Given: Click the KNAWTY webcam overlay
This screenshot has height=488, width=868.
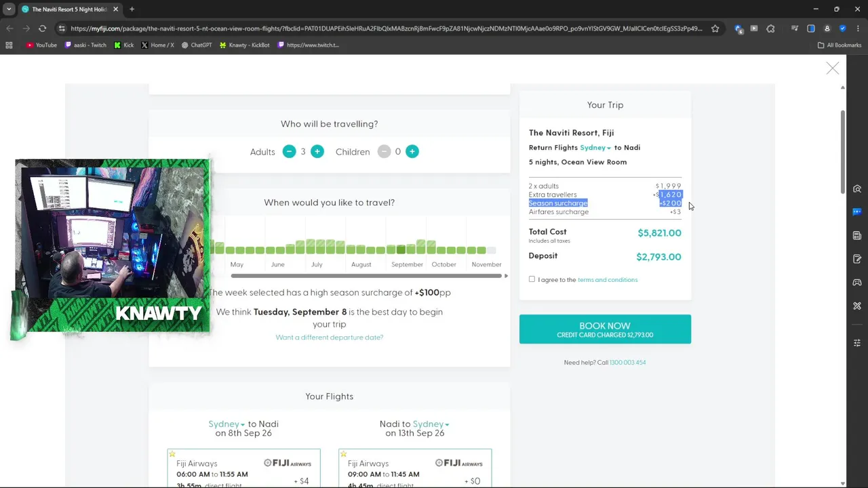Looking at the screenshot, I should pos(112,247).
